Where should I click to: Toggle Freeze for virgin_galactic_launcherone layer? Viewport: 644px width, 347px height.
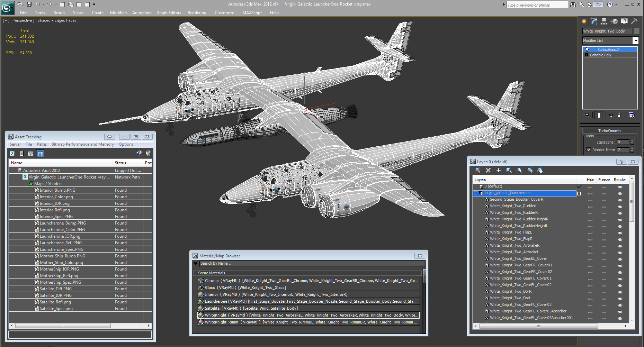click(x=604, y=193)
